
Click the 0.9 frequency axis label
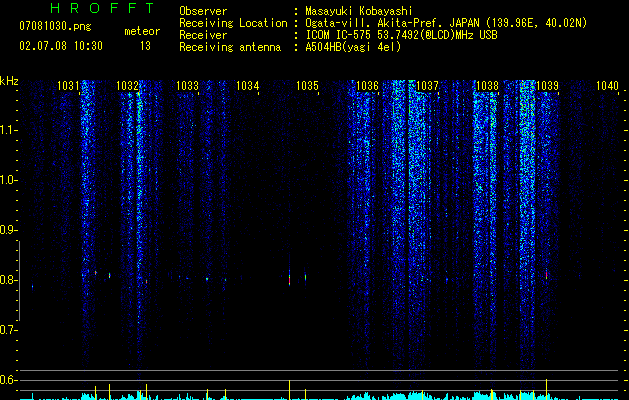point(8,230)
